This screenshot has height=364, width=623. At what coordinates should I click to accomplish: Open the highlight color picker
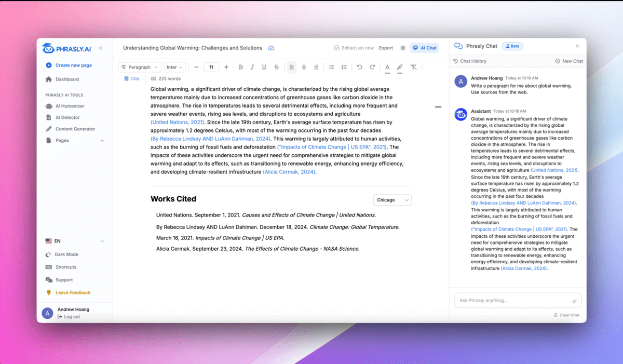[400, 68]
